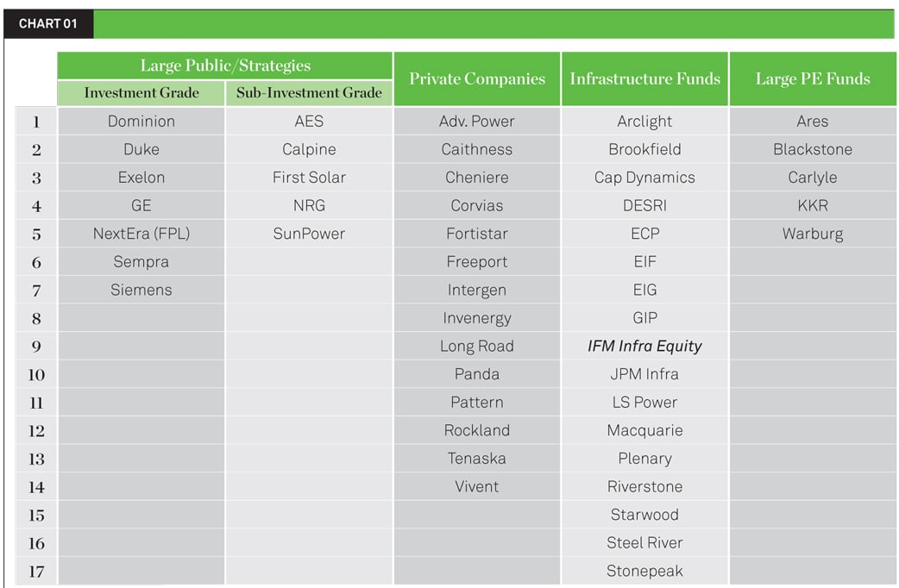Screen dimensions: 899x588
Task: Click the Sub-Investment Grade subheader
Action: tap(309, 93)
